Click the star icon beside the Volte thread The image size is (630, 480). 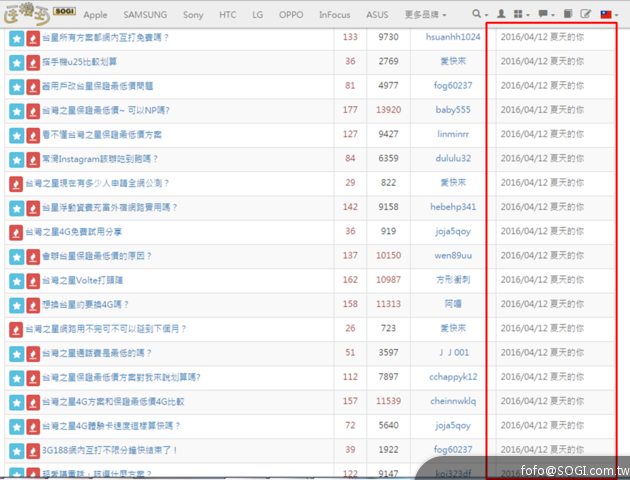coord(17,281)
